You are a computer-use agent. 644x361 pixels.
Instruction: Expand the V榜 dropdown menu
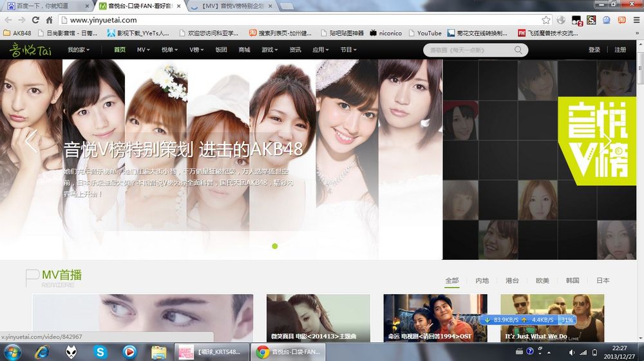[196, 50]
